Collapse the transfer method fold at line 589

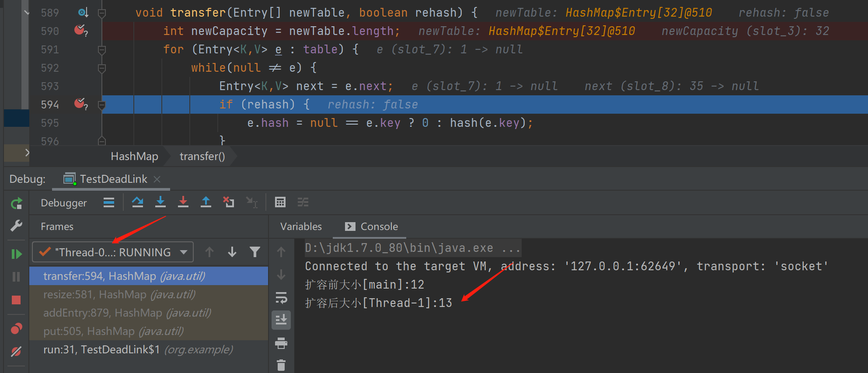coord(102,13)
